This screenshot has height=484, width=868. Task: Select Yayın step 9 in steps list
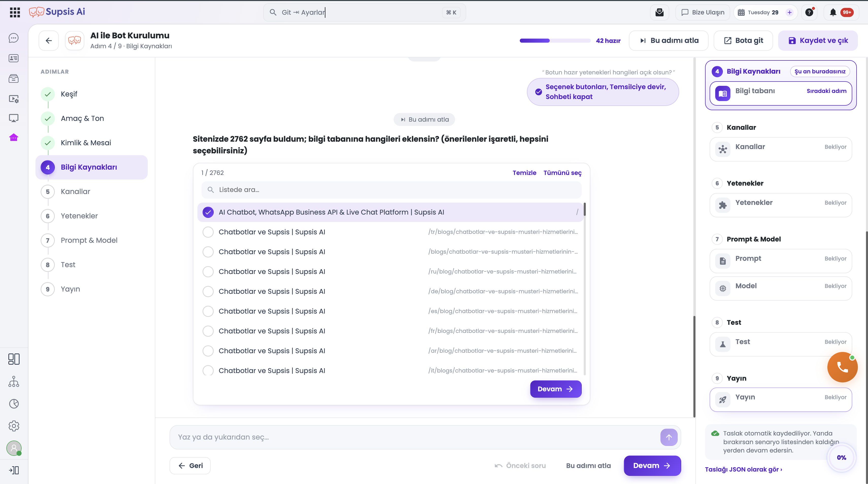coord(92,289)
